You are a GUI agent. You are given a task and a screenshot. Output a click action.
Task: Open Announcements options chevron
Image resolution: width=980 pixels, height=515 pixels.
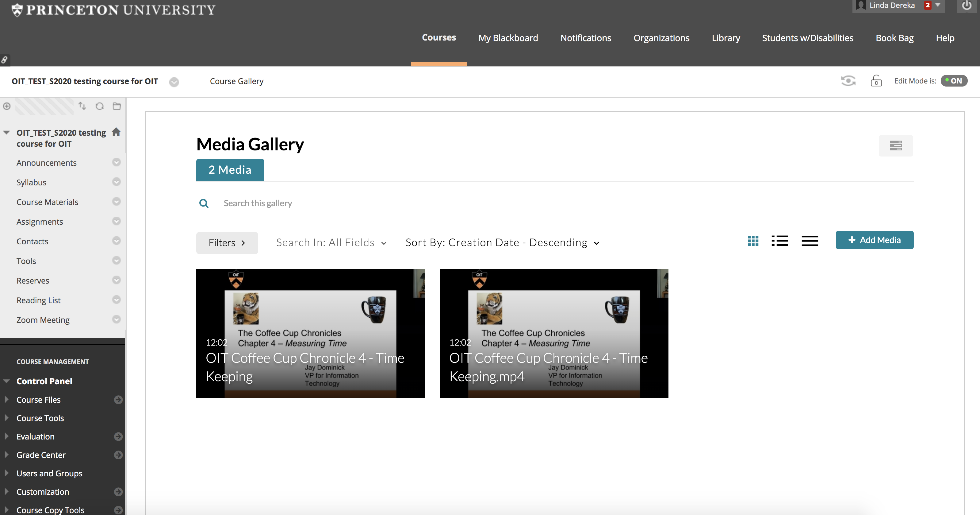tap(117, 162)
